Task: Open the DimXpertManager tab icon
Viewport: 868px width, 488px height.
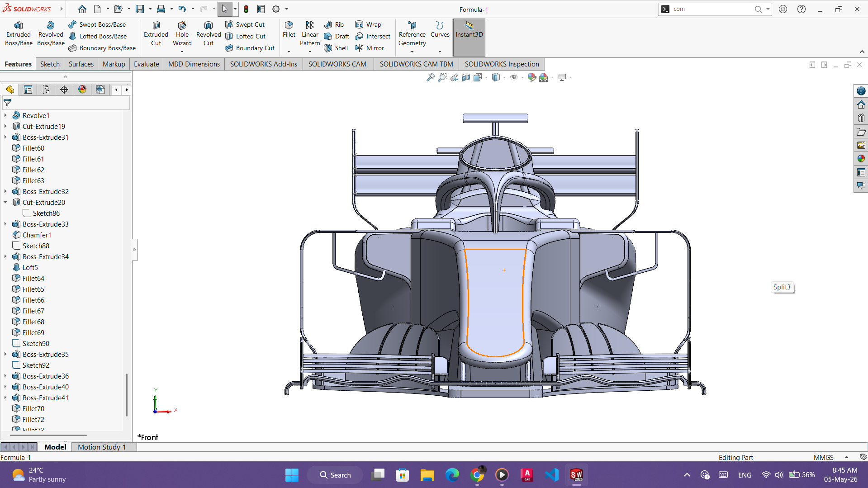Action: tap(64, 90)
